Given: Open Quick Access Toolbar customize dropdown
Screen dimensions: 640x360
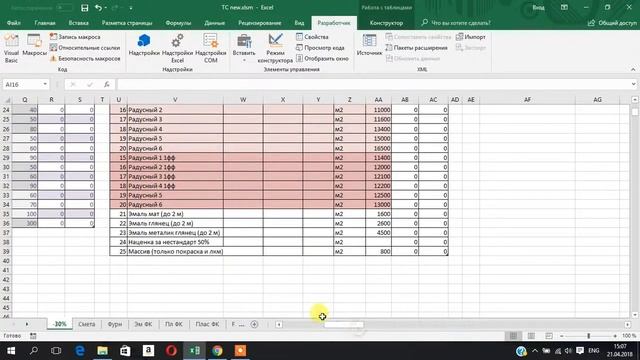Looking at the screenshot, I should 131,8.
